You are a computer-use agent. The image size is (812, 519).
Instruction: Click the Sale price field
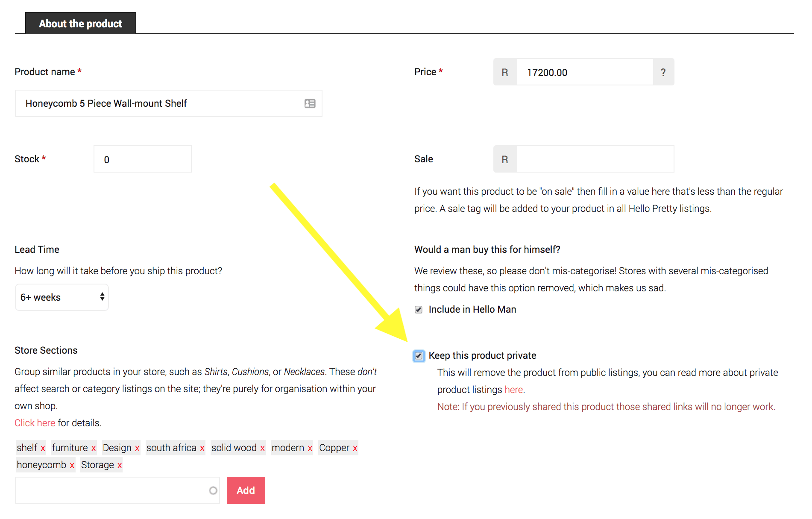coord(595,159)
